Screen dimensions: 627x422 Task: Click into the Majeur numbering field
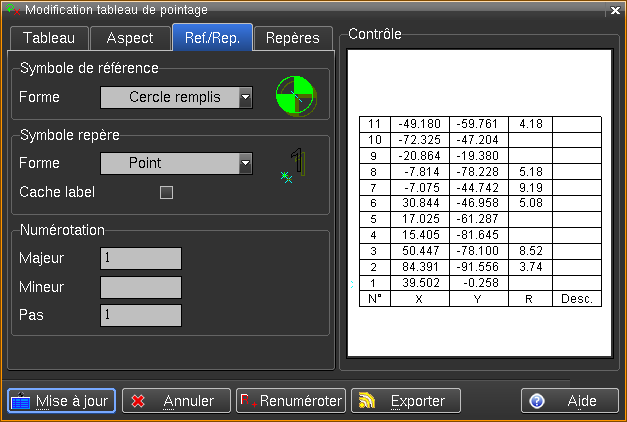[x=140, y=259]
